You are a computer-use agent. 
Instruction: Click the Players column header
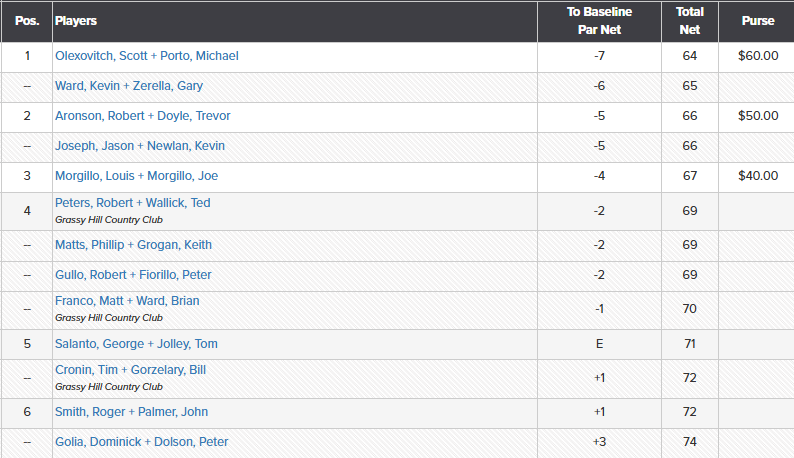[76, 21]
